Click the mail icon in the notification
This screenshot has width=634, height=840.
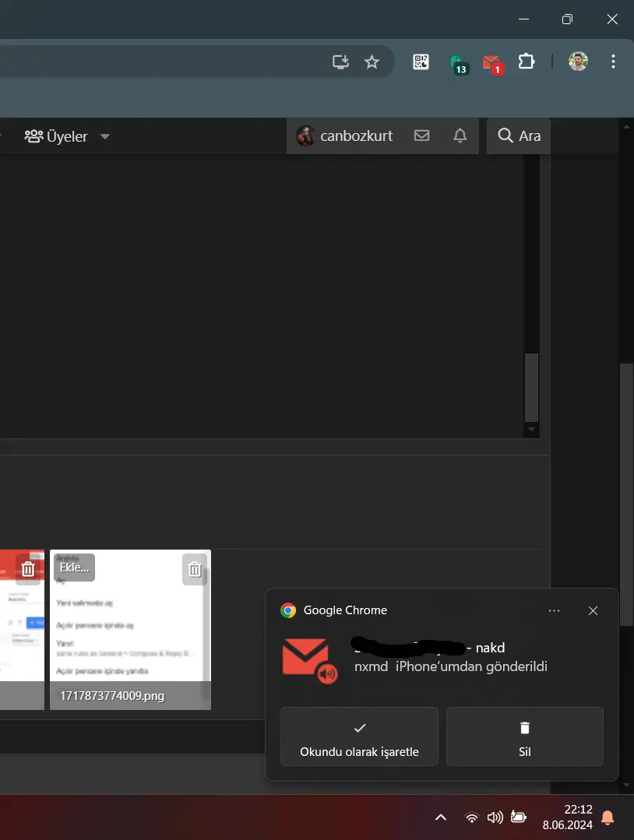pos(309,660)
